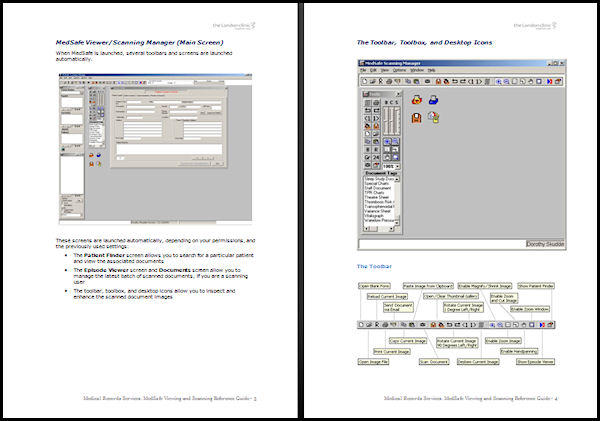Click open image file icon in labeled toolbar diagram
The width and height of the screenshot is (600, 421).
click(369, 325)
